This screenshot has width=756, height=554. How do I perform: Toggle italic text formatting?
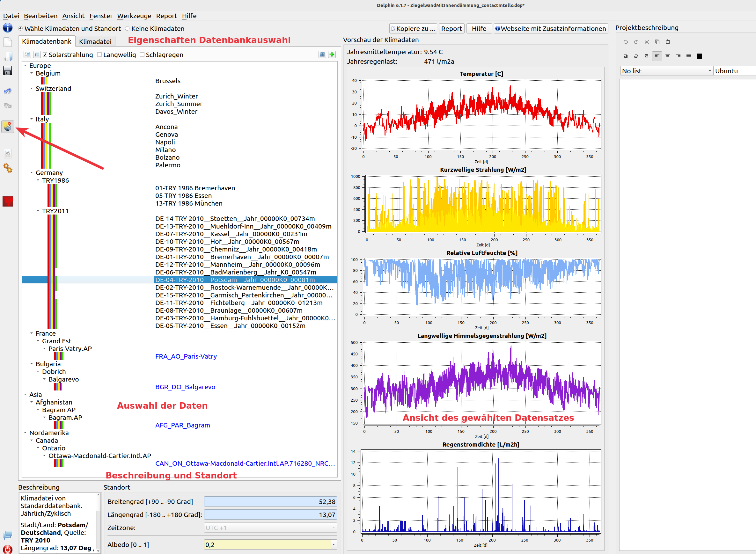click(636, 56)
